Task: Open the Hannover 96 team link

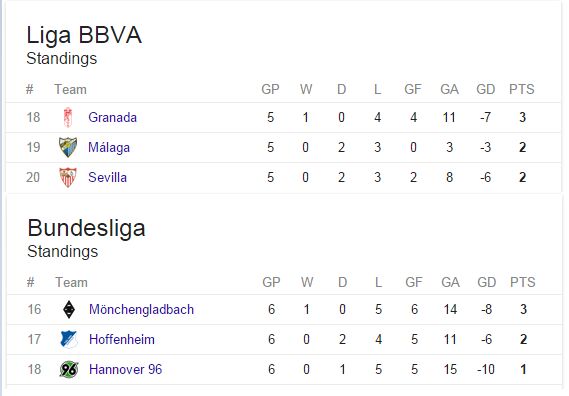Action: pos(126,370)
